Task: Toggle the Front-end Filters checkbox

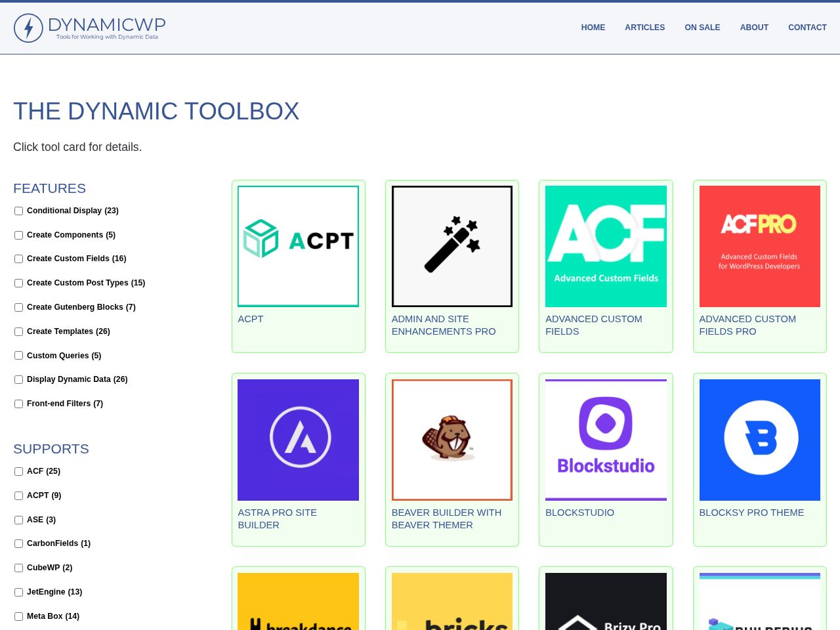Action: [x=18, y=404]
